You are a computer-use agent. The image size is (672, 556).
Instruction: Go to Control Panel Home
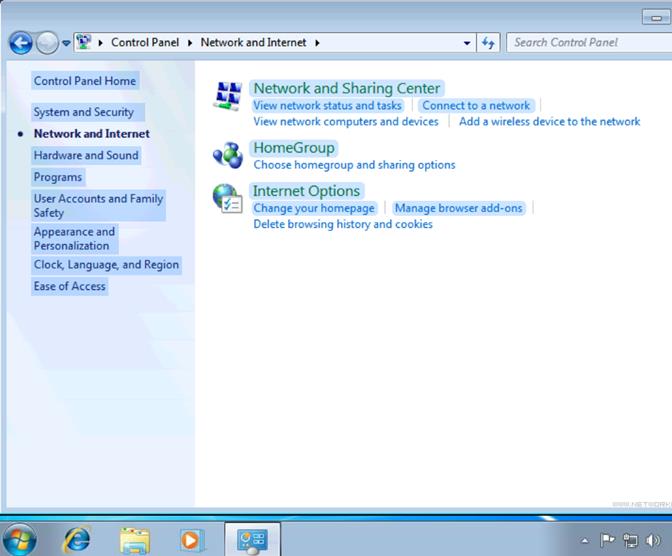click(x=85, y=81)
